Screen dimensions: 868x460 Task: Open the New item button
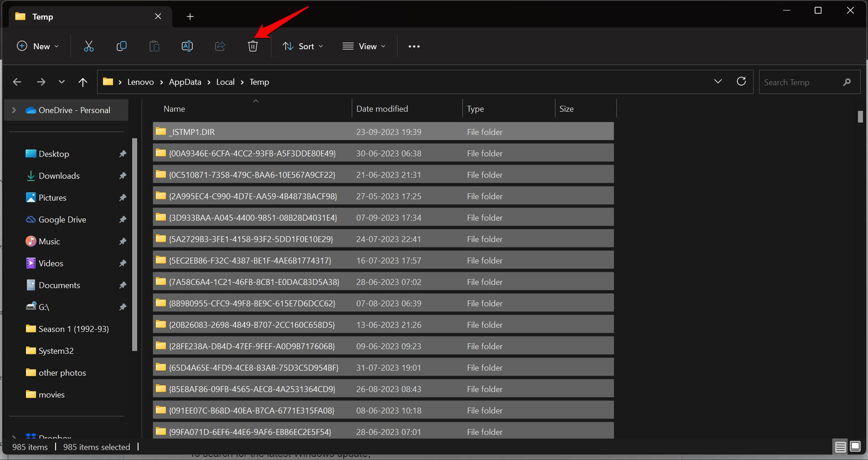tap(38, 47)
